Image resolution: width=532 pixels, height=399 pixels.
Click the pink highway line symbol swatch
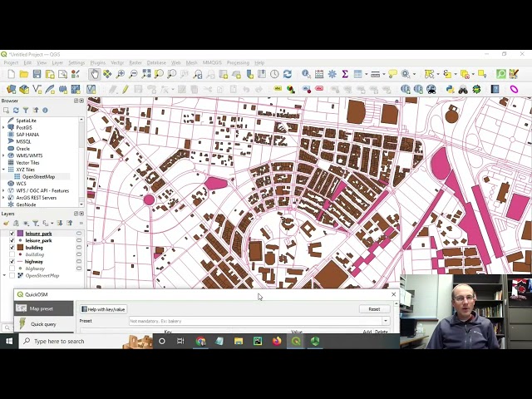[20, 262]
